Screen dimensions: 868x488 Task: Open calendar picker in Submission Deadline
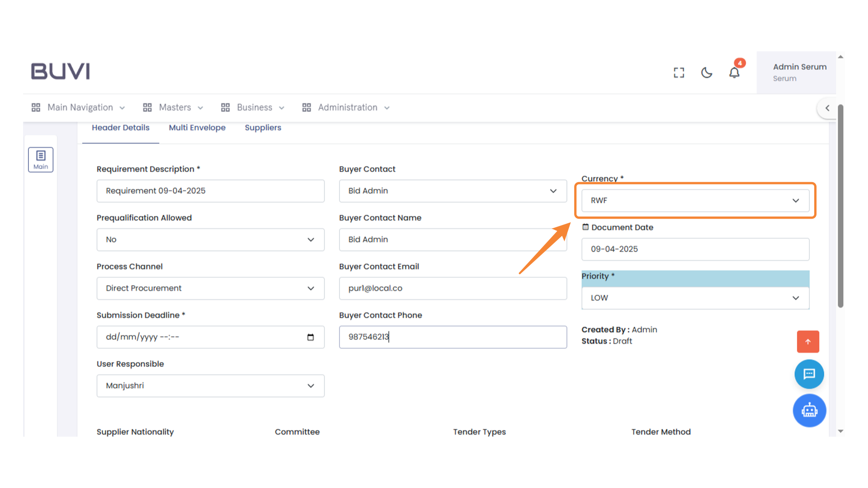(311, 337)
